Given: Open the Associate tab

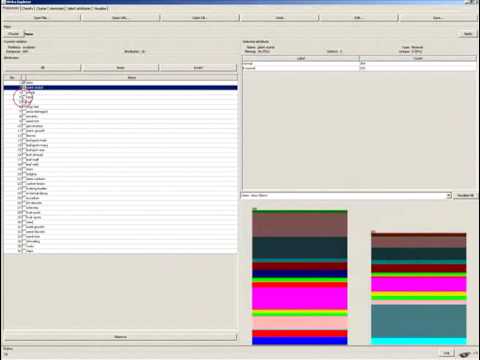Looking at the screenshot, I should 57,8.
